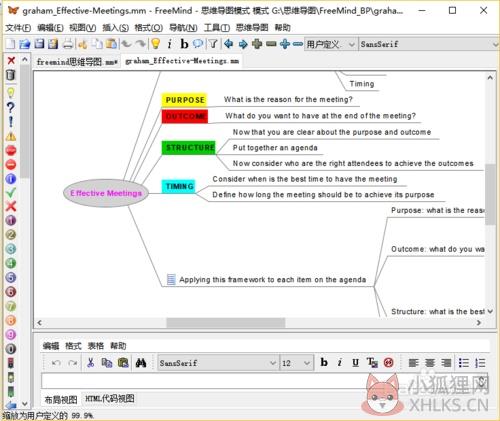Click the cloud bubble icon
Screen dimensions: 500x421
(x=198, y=44)
